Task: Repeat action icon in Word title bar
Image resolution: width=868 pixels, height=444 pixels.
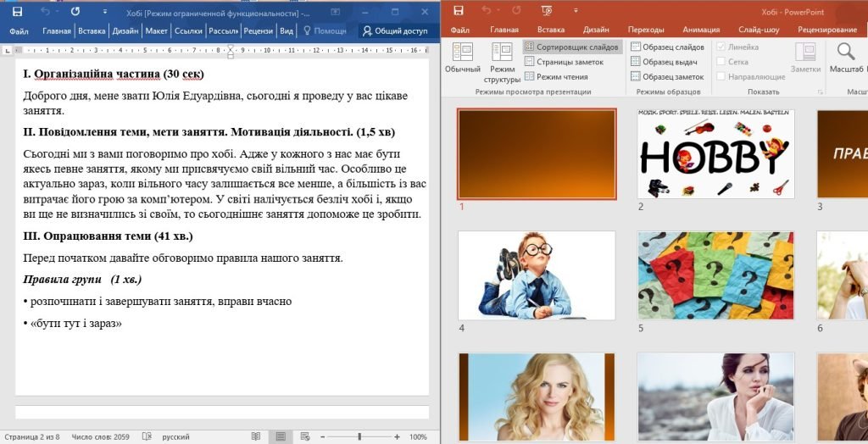Action: pos(75,12)
